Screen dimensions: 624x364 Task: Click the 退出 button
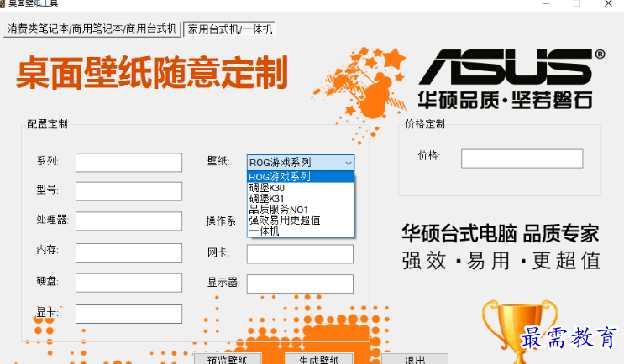[x=415, y=359]
